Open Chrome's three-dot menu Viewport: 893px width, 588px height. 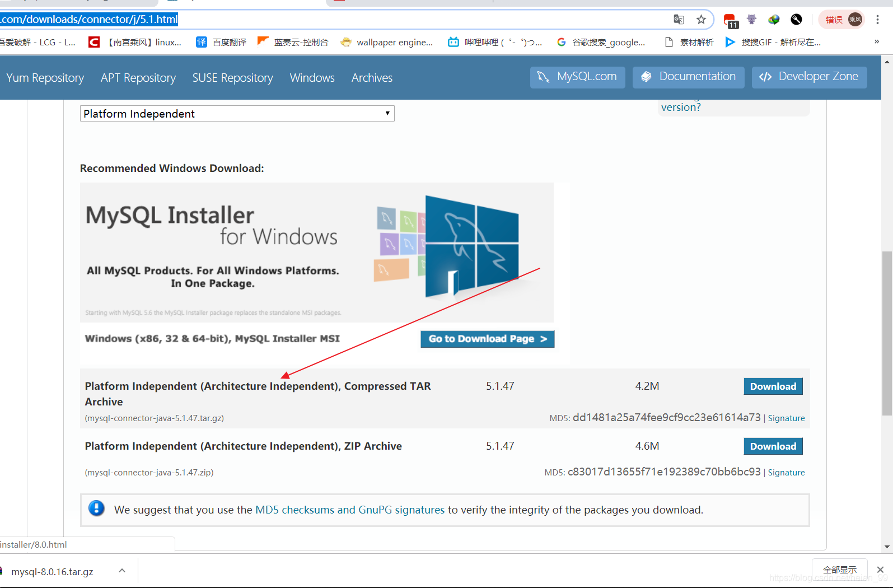point(877,20)
